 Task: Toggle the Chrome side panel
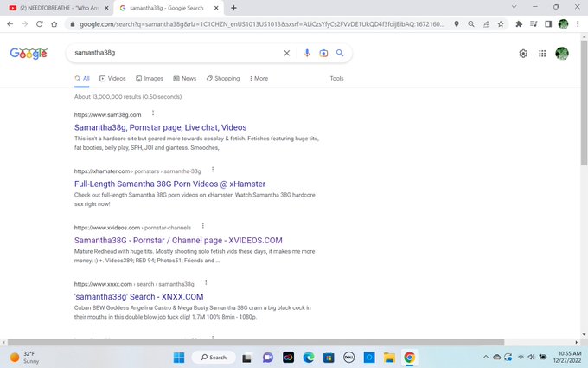(x=548, y=24)
